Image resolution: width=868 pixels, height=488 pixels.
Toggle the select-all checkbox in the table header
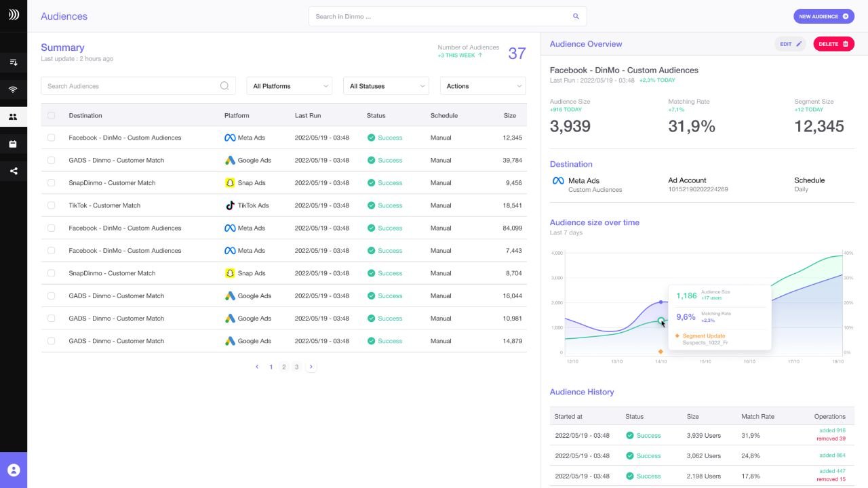51,115
